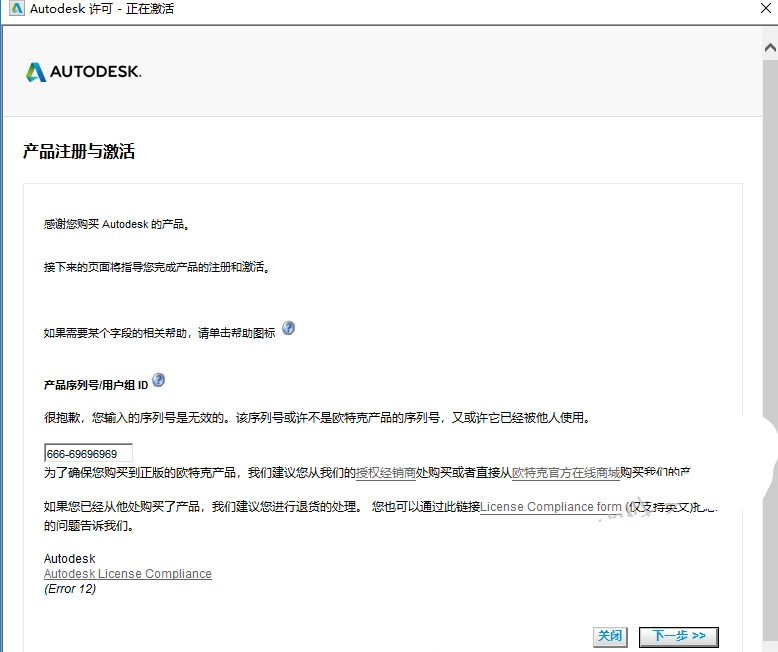
Task: Click the 接下来的页面将指导您完成产品的注册和激活 text
Action: click(157, 267)
